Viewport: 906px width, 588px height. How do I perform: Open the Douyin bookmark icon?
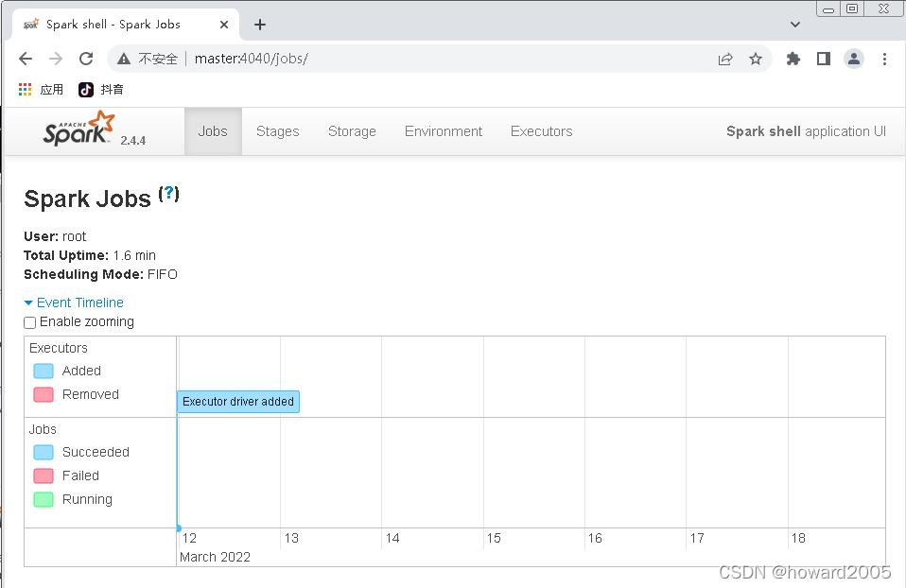(86, 90)
